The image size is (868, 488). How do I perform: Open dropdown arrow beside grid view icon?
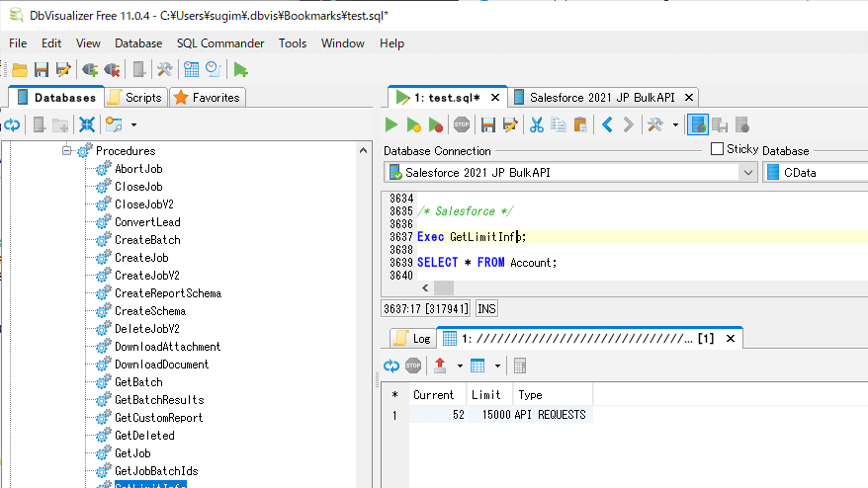[497, 366]
